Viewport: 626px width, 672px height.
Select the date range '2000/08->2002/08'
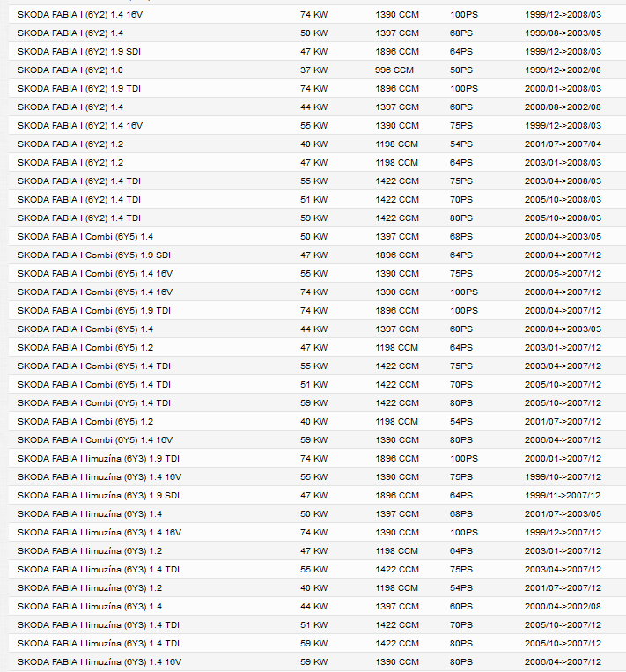tap(563, 107)
